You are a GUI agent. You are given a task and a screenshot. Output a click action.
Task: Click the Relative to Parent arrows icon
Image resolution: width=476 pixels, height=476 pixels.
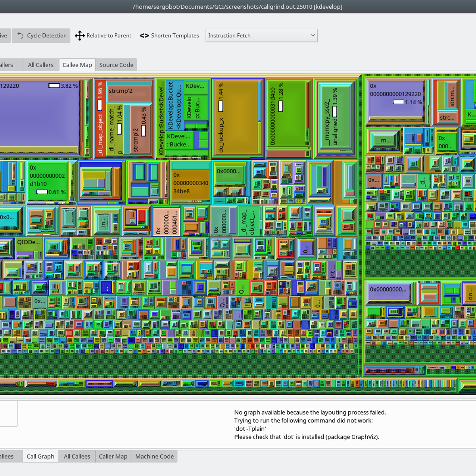tap(80, 36)
